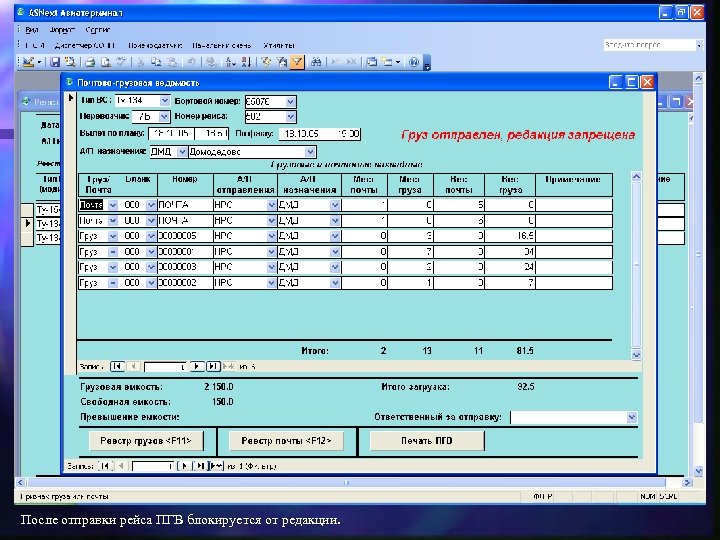This screenshot has height=540, width=720.
Task: Click the red Груз отправлен warning text
Action: tap(518, 135)
